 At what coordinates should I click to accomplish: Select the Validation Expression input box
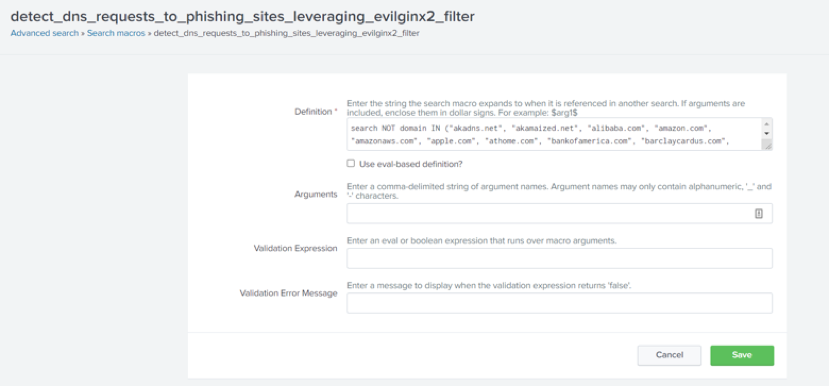pyautogui.click(x=559, y=259)
